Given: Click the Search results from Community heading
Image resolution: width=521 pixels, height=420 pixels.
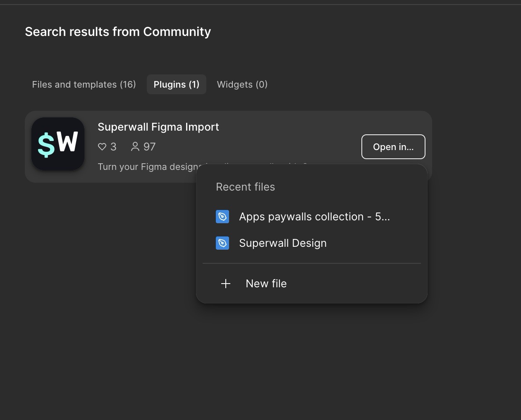Looking at the screenshot, I should [x=118, y=31].
